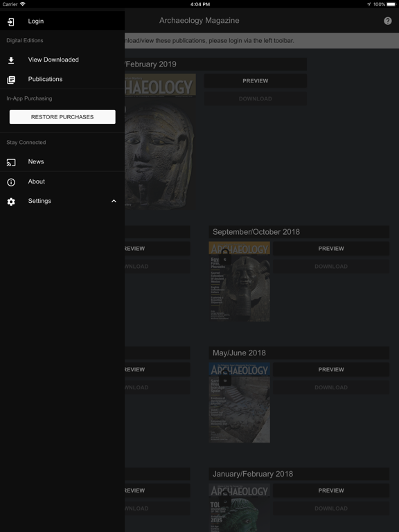Viewport: 399px width, 532px height.
Task: Tap the About info circle icon
Action: pos(11,182)
